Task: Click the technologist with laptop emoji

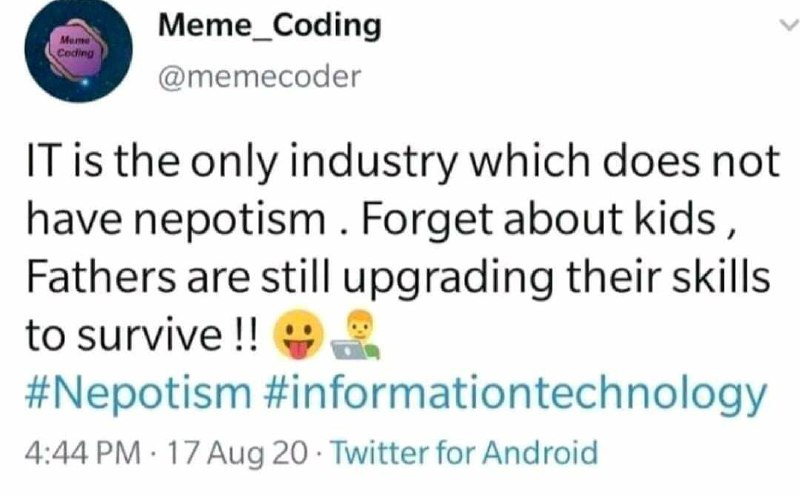Action: pos(356,335)
